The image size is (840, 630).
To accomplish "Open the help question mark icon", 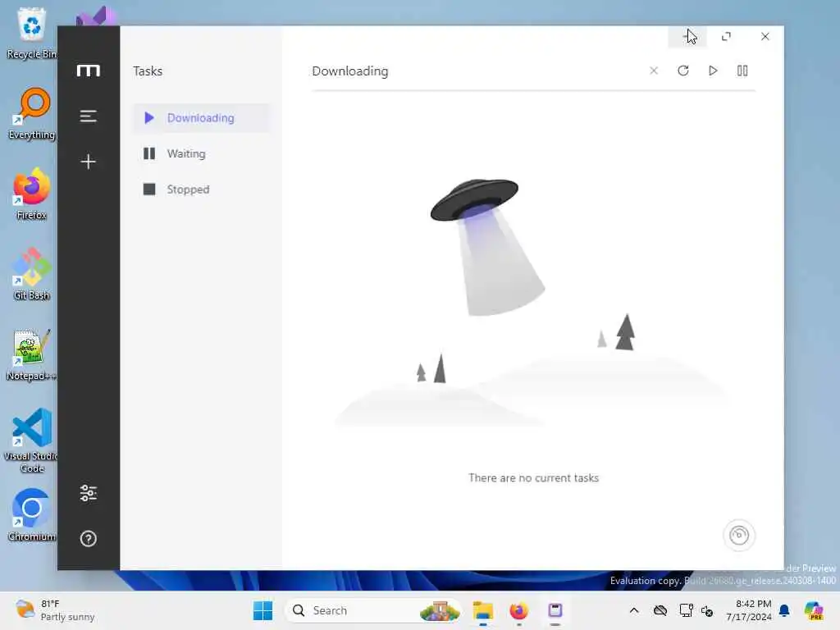I will click(x=89, y=538).
